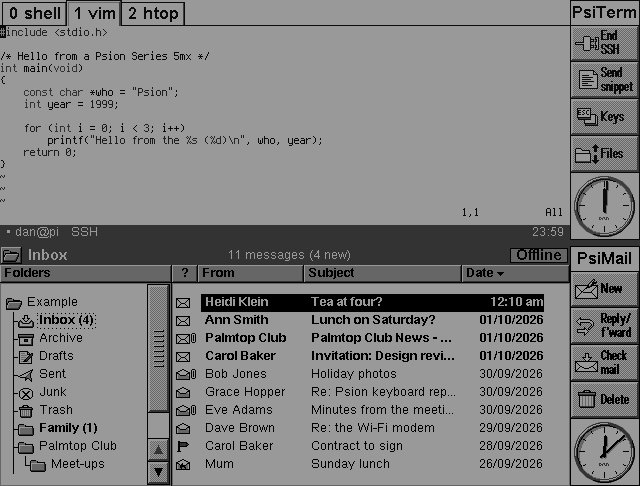Click the Inbox folder icon in title bar
640x486 pixels.
[11, 255]
